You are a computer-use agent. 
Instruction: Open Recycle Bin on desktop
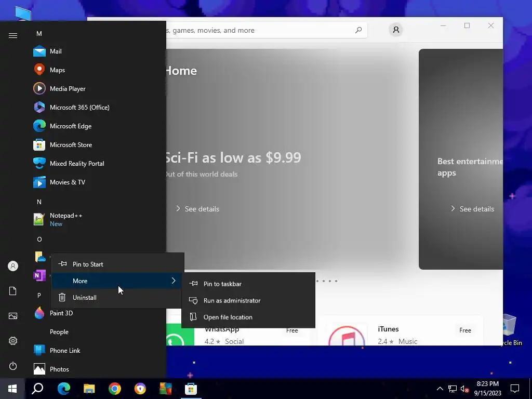510,330
